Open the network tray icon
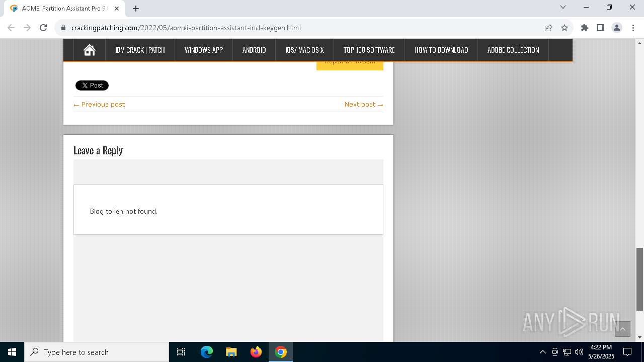Viewport: 644px width, 362px height. tap(567, 352)
